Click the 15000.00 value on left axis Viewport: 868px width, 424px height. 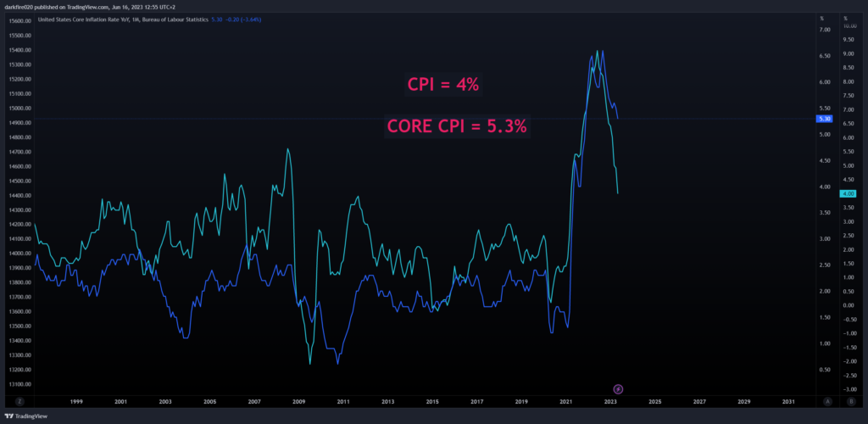tap(19, 109)
